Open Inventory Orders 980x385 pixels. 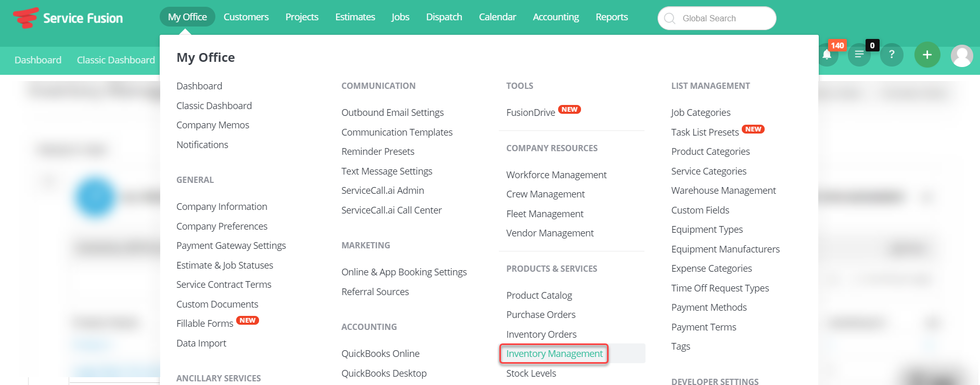pos(541,334)
